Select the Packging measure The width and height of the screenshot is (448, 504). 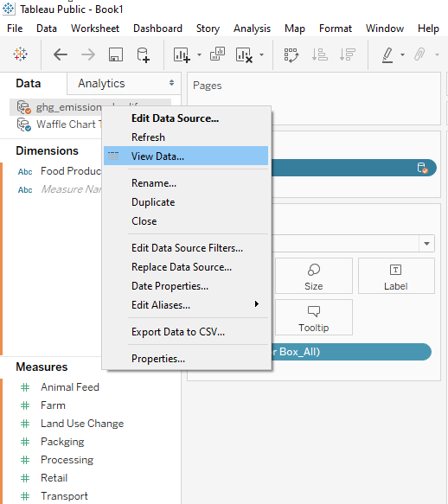coord(62,442)
